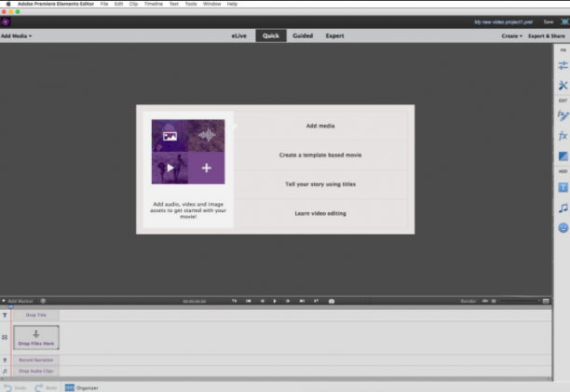Click the Record Narration placeholder
The width and height of the screenshot is (570, 392).
click(x=36, y=360)
